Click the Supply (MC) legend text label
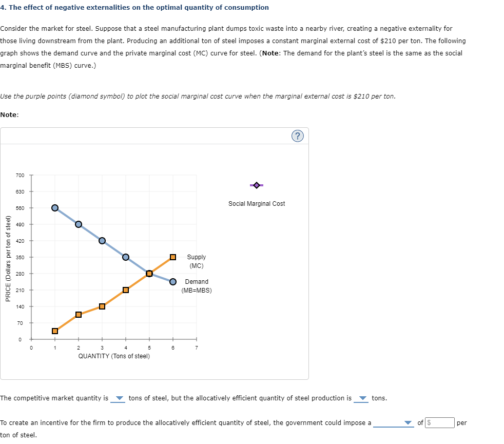Image resolution: width=504 pixels, height=444 pixels. pyautogui.click(x=197, y=261)
